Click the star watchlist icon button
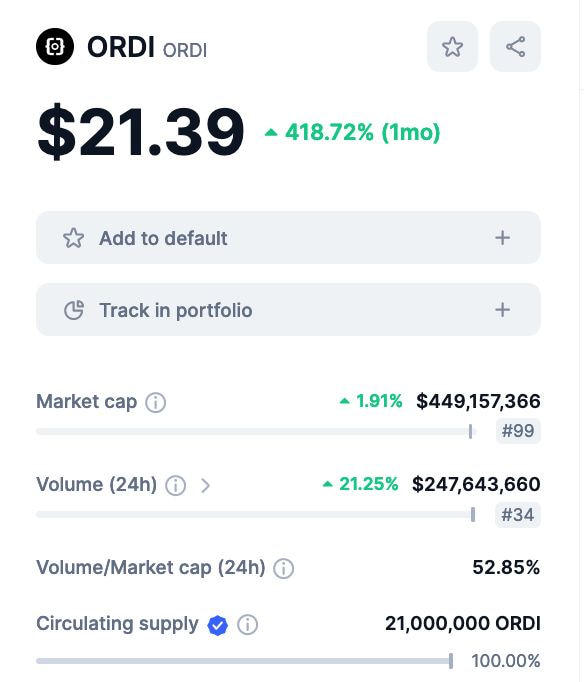Image resolution: width=584 pixels, height=682 pixels. 452,47
